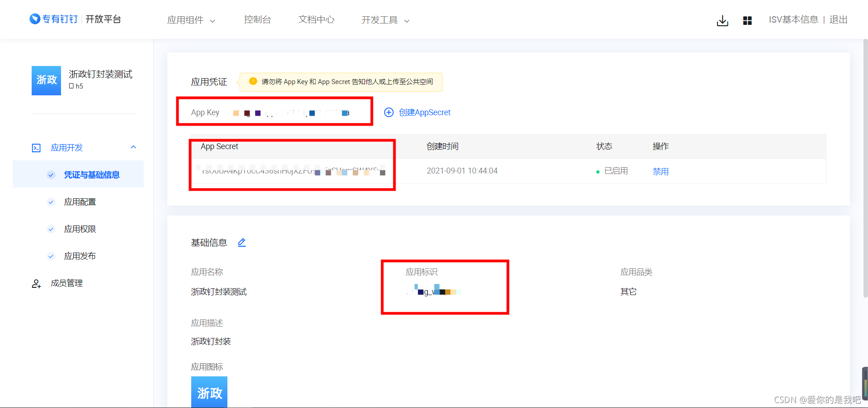Click 禁用 to disable the App Secret
This screenshot has width=868, height=408.
(660, 171)
